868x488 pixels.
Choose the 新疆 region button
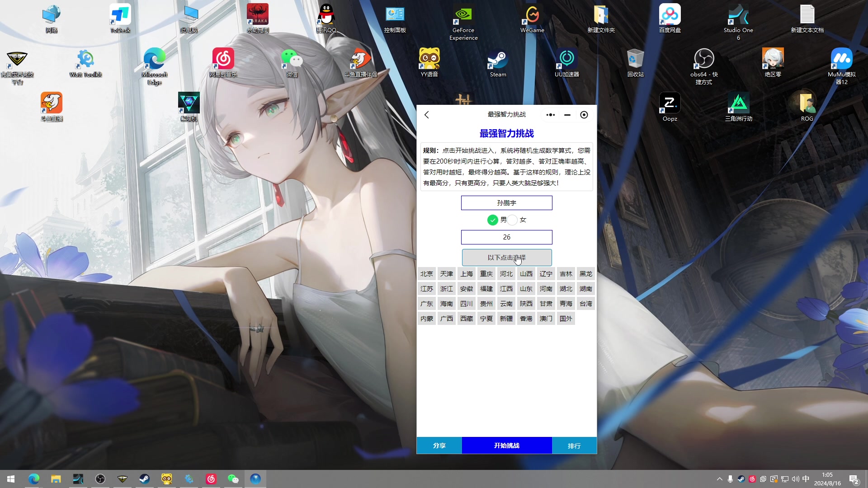[x=506, y=319]
